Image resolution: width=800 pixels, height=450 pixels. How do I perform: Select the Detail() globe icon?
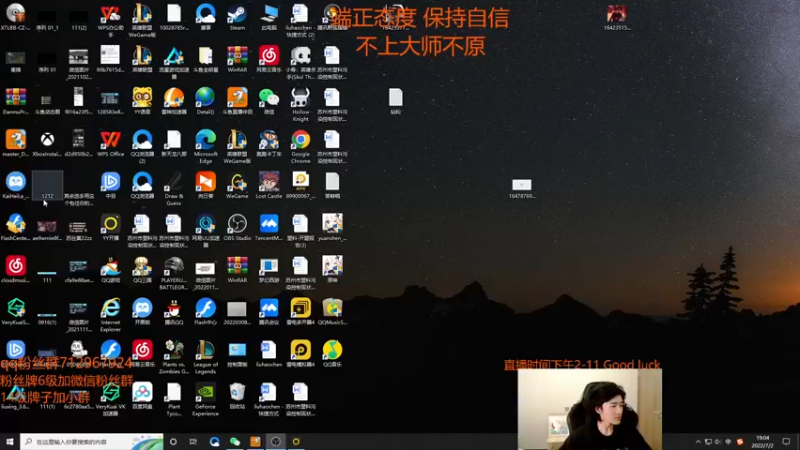click(206, 99)
